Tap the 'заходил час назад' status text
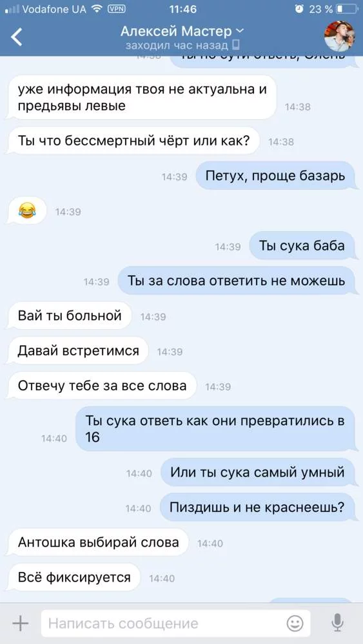The image size is (363, 644). (177, 45)
